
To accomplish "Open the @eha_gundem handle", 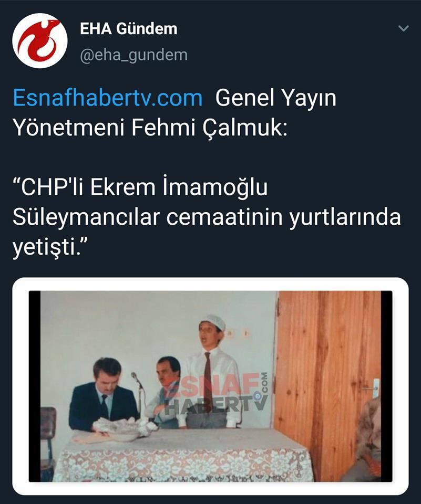I will (x=134, y=55).
